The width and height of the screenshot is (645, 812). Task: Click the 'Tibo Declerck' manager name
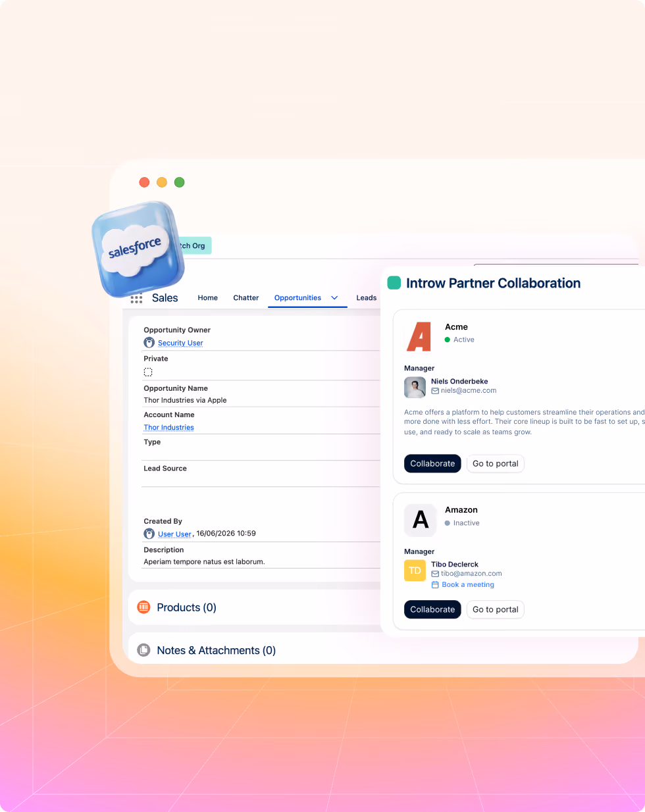click(455, 565)
